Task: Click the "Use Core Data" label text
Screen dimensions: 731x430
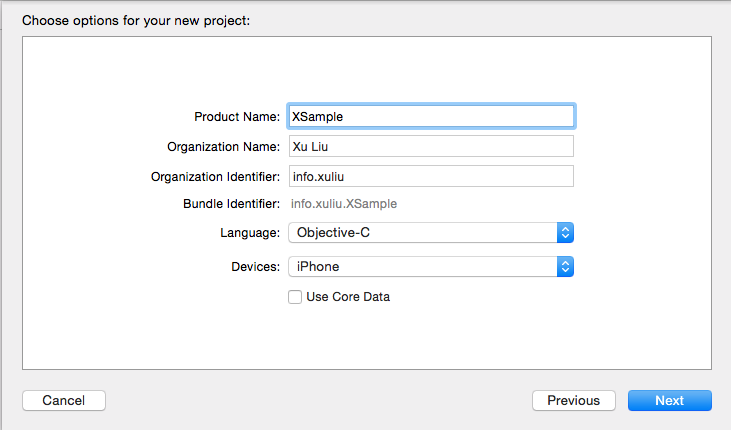Action: pos(348,297)
